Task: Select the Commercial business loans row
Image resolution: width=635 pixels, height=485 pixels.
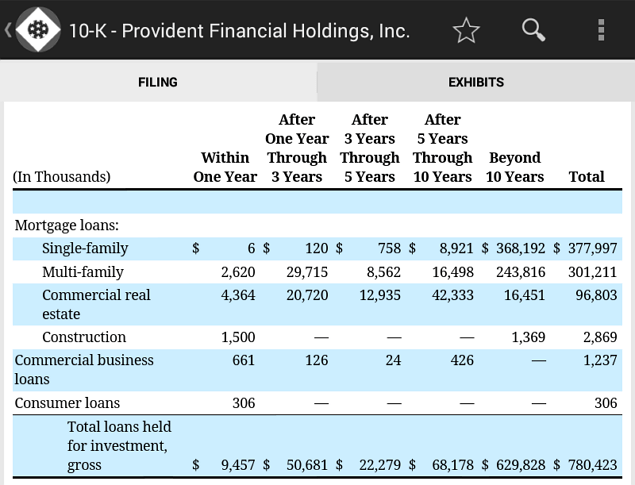Action: click(x=317, y=370)
